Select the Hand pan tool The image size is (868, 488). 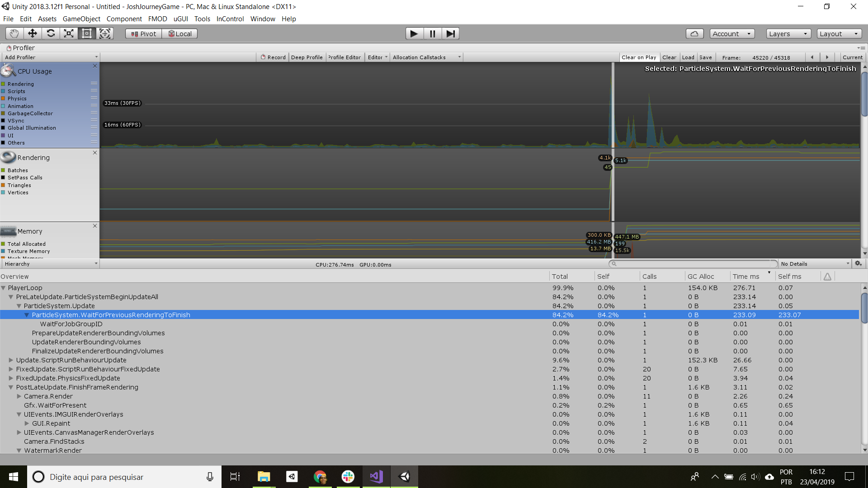point(14,33)
